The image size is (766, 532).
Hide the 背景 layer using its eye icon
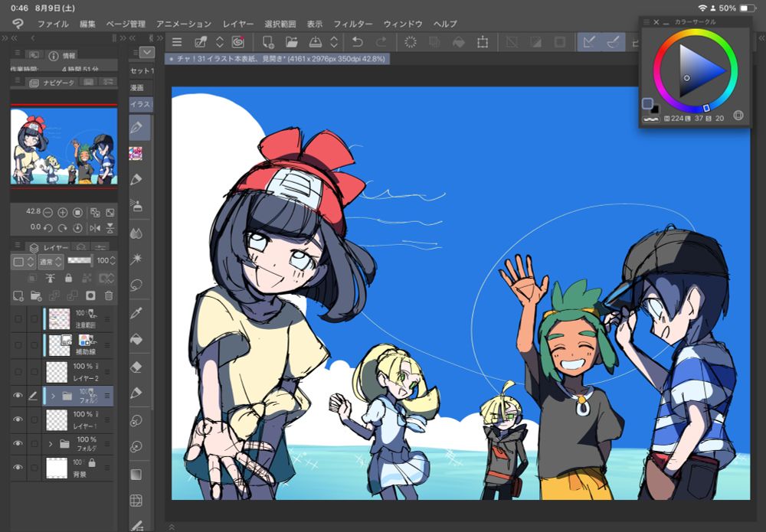18,467
